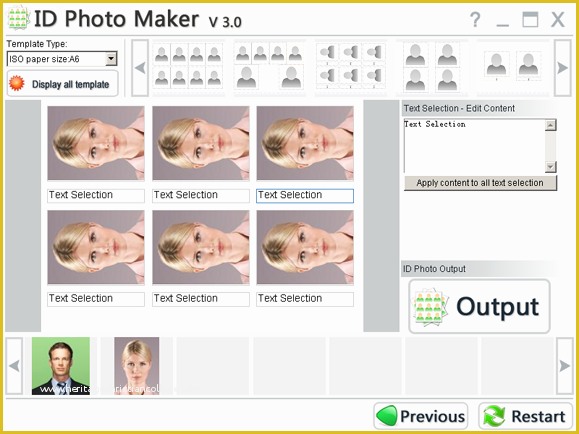579x434 pixels.
Task: Click the top-right photo in layout preview
Action: (x=305, y=143)
